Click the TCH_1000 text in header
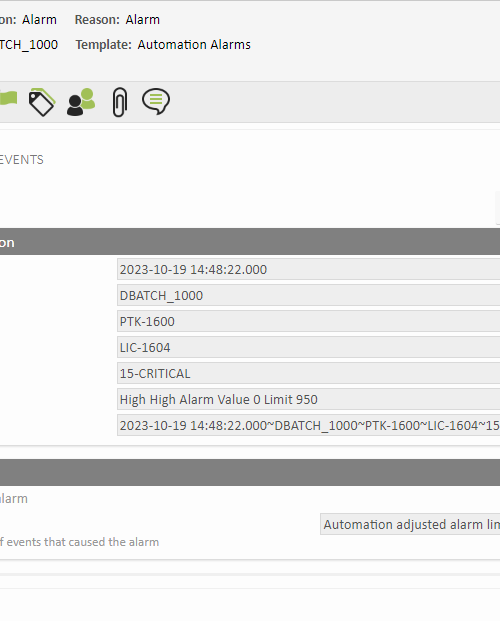This screenshot has height=621, width=500. [x=29, y=45]
